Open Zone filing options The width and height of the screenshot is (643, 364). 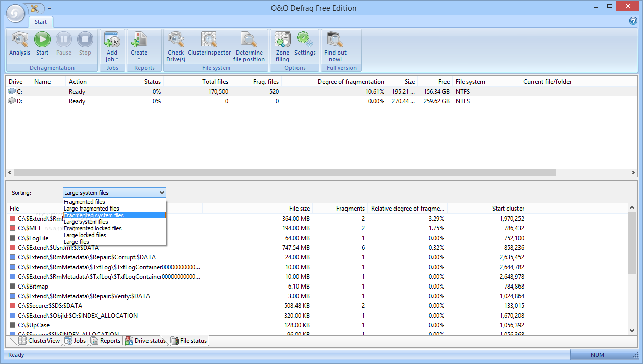(282, 46)
